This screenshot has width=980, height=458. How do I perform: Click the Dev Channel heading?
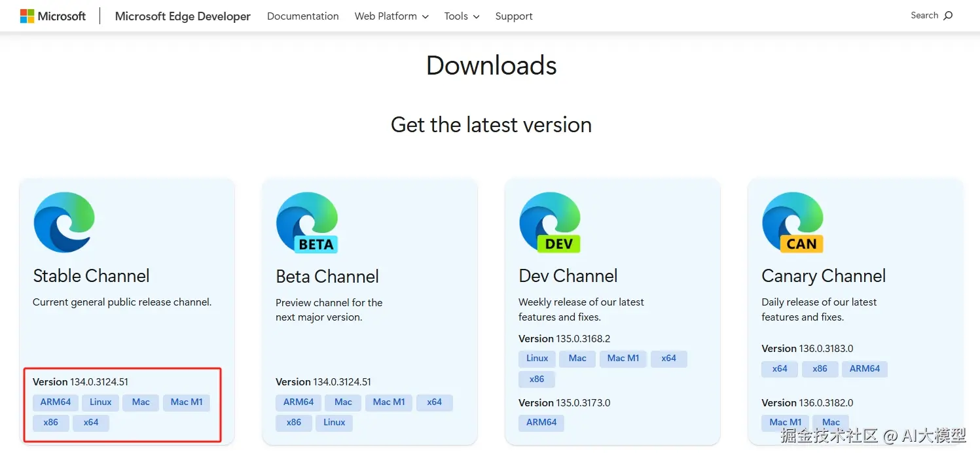(568, 276)
